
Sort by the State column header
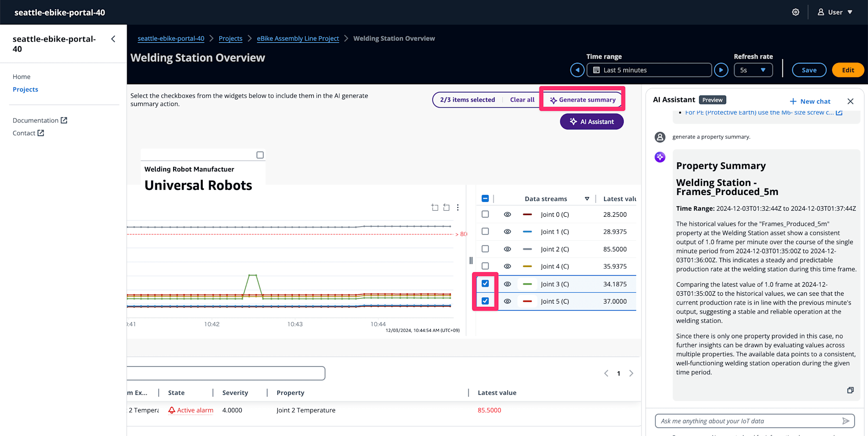176,393
